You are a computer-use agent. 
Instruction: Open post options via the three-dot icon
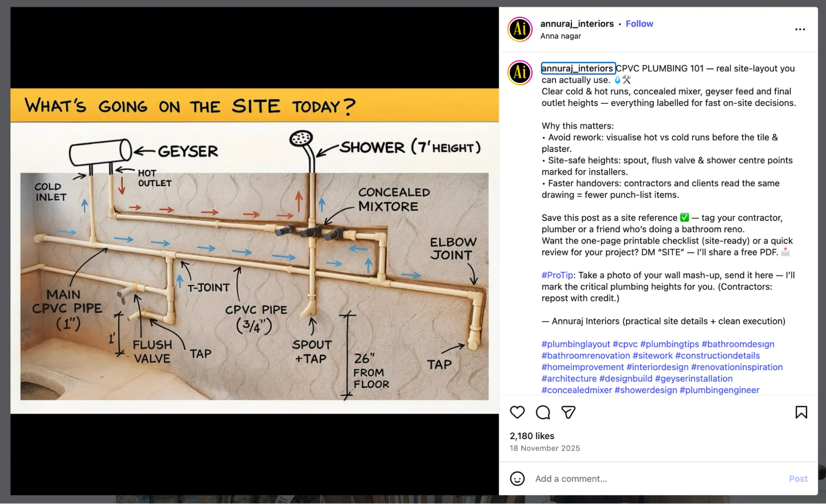800,29
